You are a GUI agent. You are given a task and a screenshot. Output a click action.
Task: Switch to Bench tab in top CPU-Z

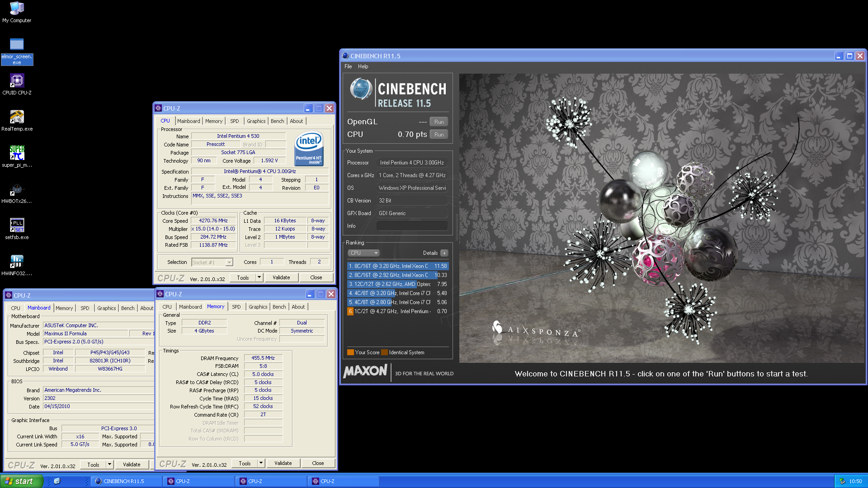click(277, 121)
